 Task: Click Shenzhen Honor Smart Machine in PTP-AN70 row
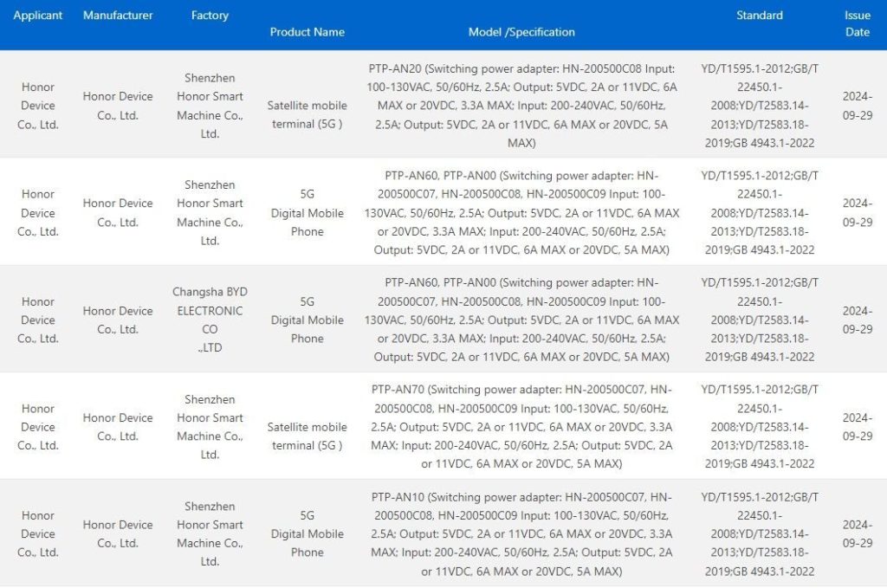pos(210,427)
